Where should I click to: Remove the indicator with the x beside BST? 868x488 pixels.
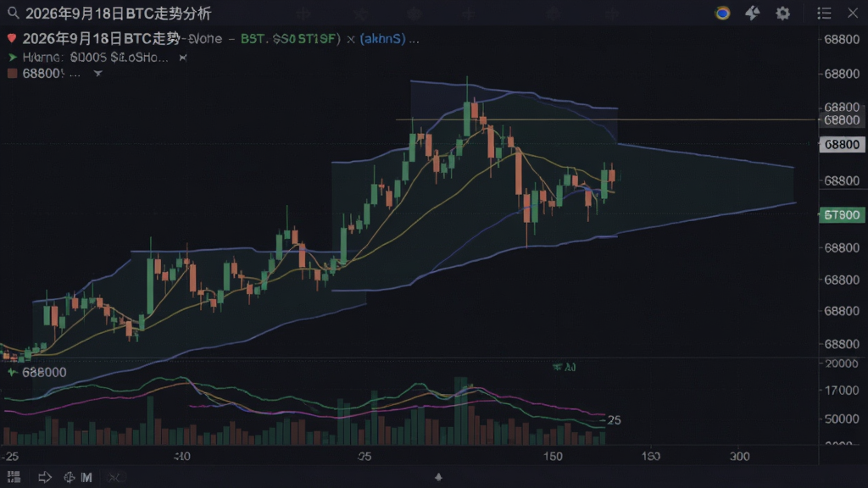(x=350, y=39)
